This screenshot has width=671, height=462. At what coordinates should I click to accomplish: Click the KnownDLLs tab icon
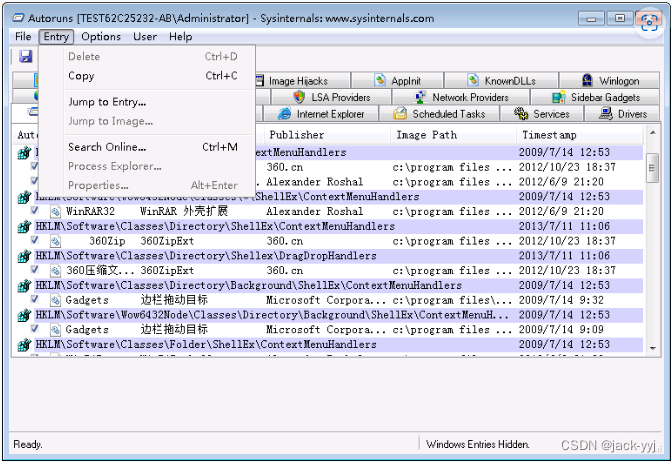(473, 80)
